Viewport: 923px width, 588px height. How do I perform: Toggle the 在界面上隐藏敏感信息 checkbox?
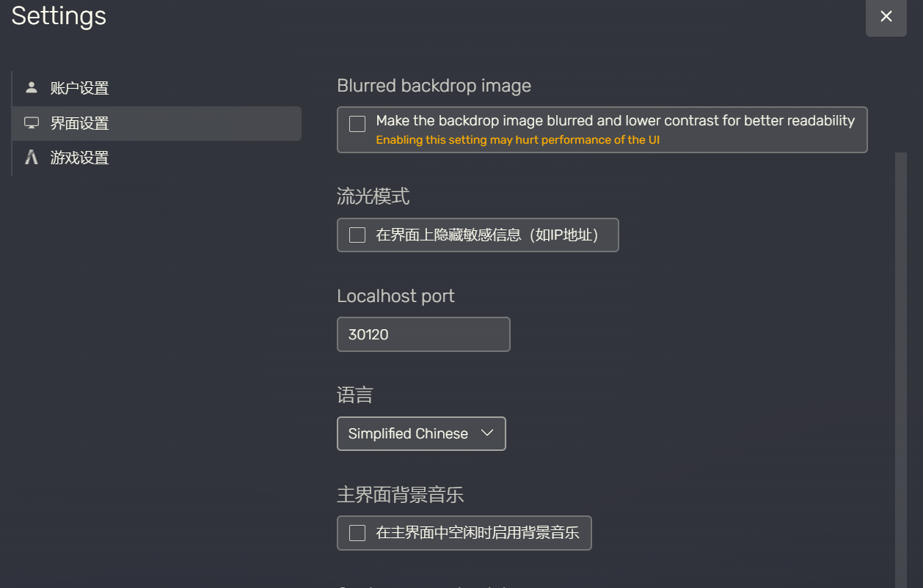pos(357,235)
